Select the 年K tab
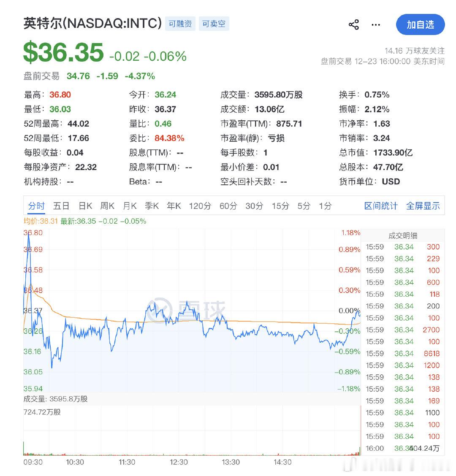Viewport: 456px width, 476px height. 174,206
